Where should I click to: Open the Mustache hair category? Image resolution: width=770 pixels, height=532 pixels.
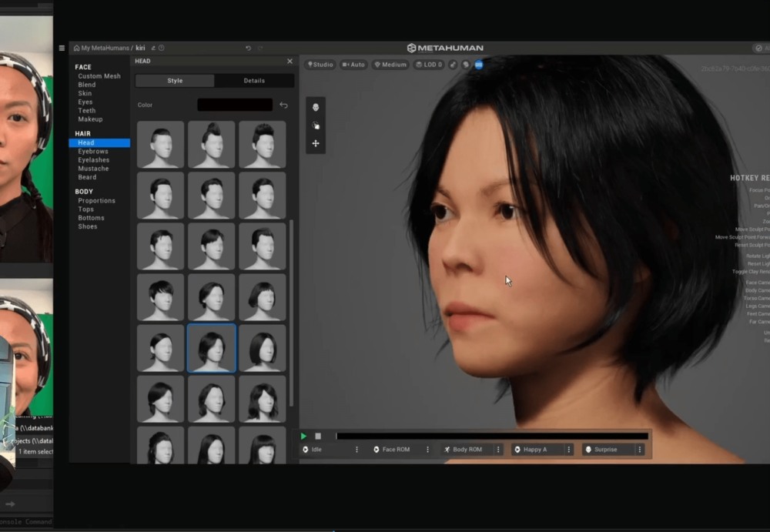point(93,169)
